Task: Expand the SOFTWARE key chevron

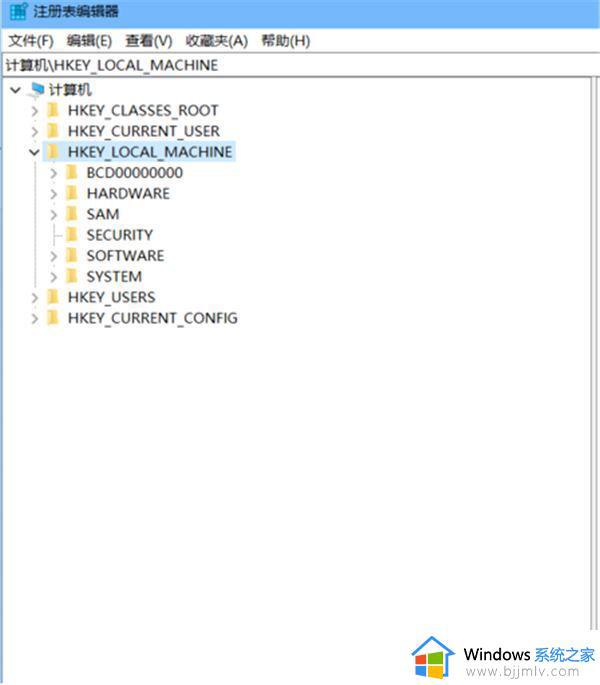Action: (54, 256)
